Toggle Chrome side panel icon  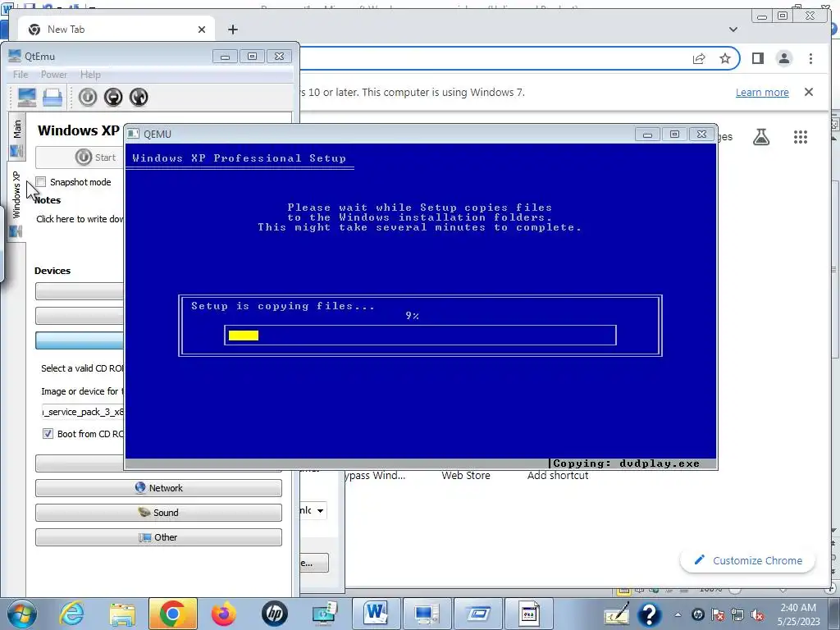[x=757, y=58]
